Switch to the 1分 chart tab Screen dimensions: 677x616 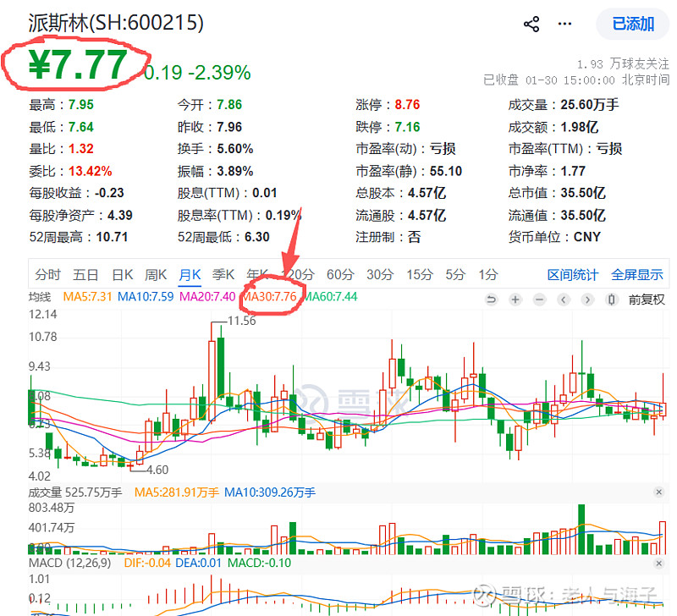(x=488, y=274)
